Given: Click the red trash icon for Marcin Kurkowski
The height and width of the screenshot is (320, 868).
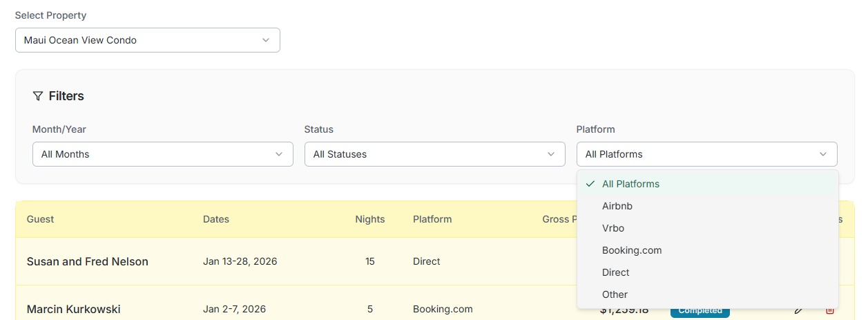Looking at the screenshot, I should click(x=830, y=310).
